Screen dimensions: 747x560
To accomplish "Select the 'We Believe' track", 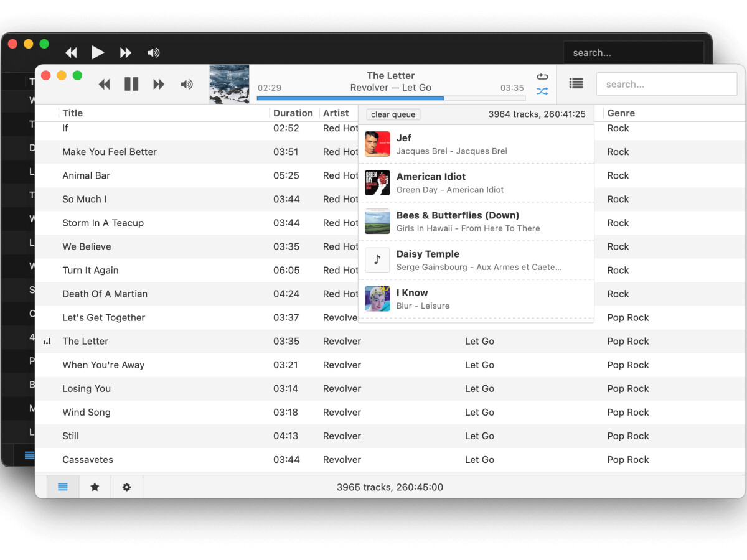I will coord(197,246).
